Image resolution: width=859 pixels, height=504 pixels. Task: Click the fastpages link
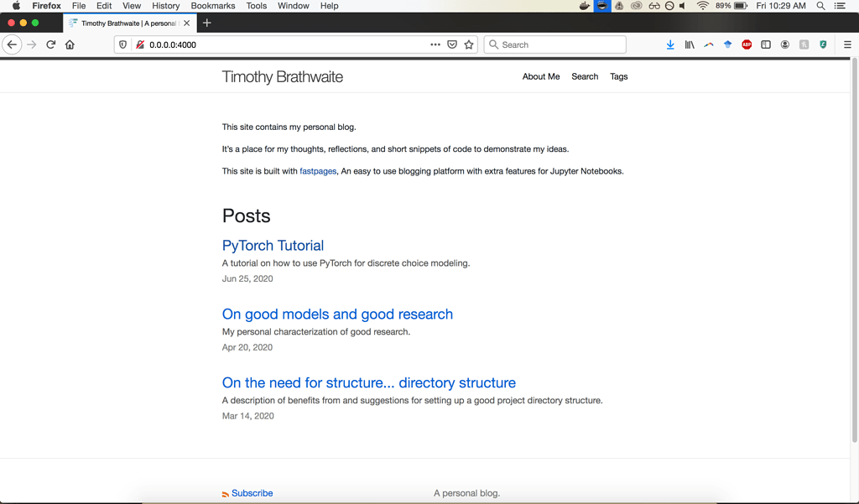[x=318, y=170]
